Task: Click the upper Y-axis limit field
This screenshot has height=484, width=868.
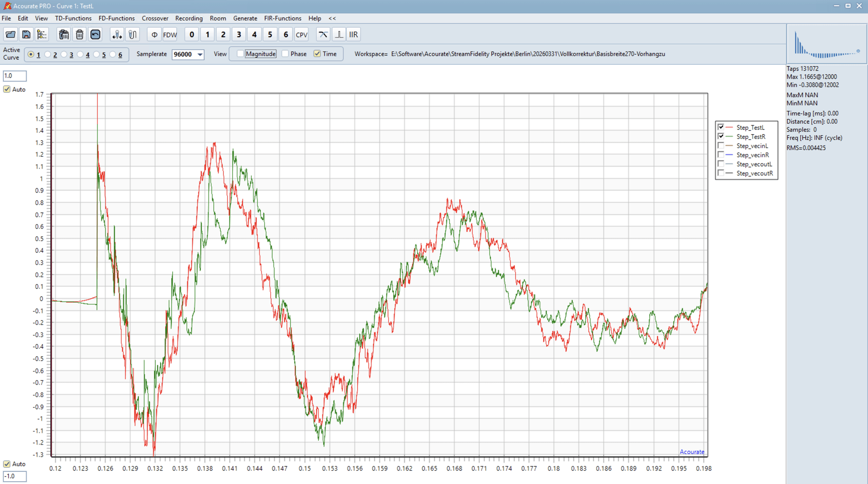Action: click(15, 76)
